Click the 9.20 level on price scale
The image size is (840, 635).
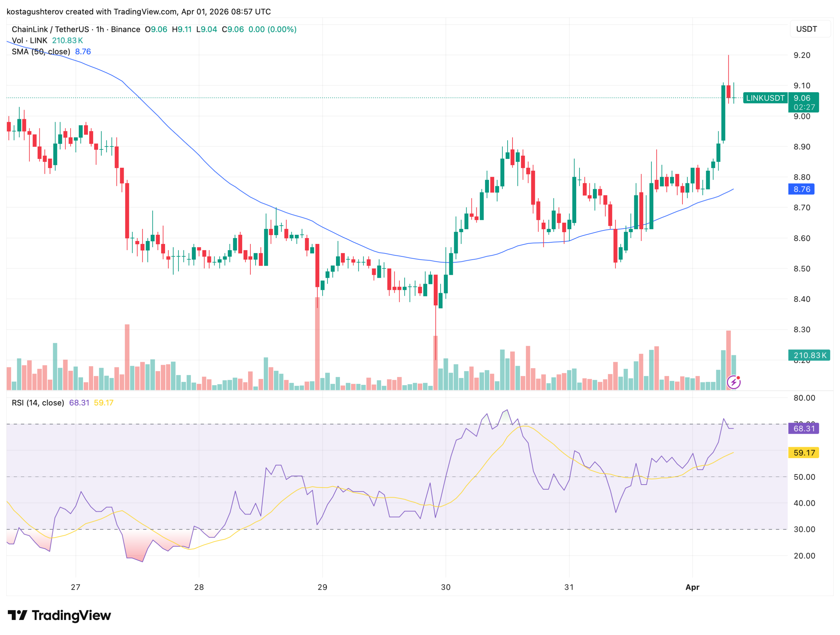802,55
